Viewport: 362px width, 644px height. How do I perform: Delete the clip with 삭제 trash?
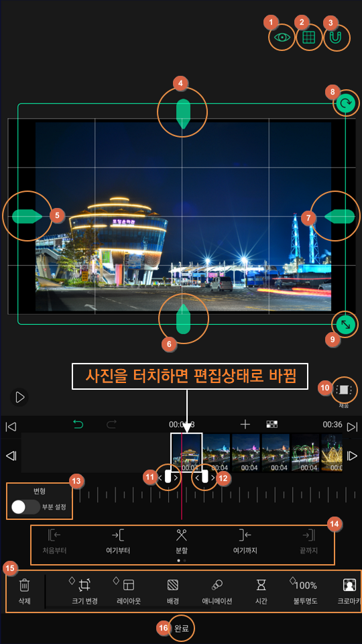[x=25, y=592]
